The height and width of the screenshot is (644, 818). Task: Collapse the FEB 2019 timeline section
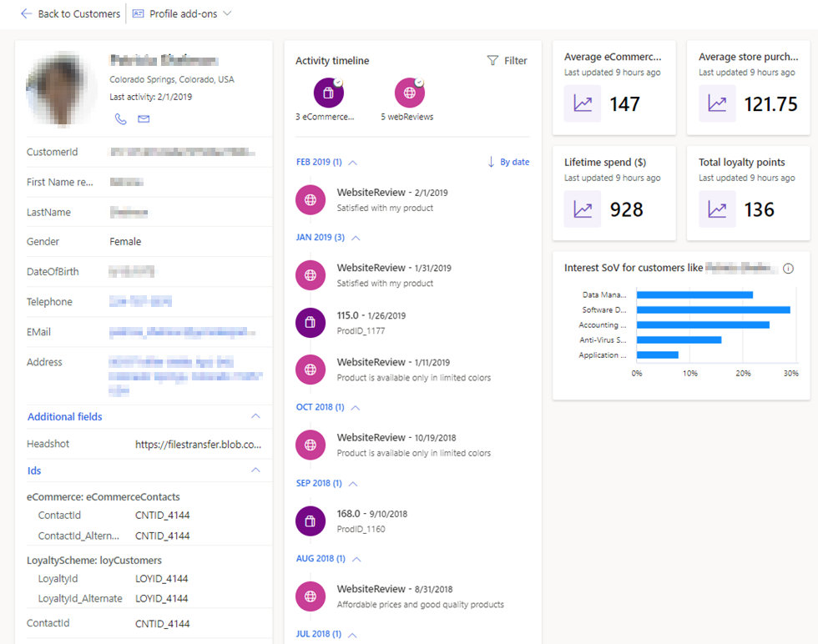tap(353, 162)
